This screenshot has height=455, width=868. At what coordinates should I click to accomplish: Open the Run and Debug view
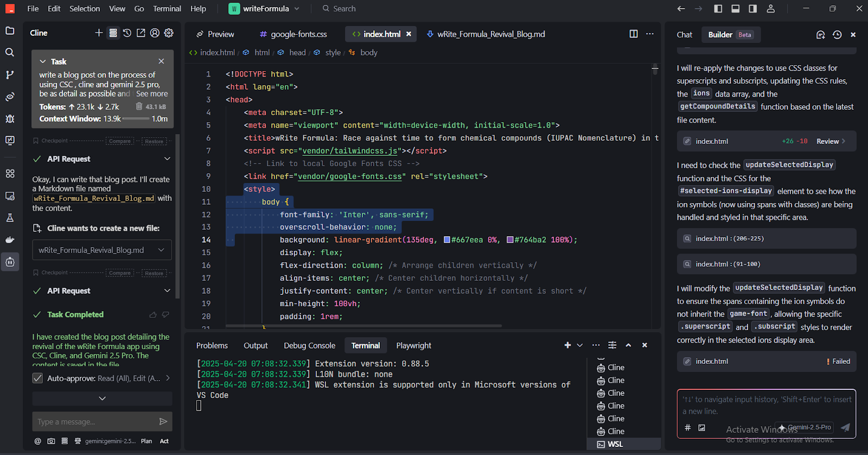pyautogui.click(x=10, y=119)
